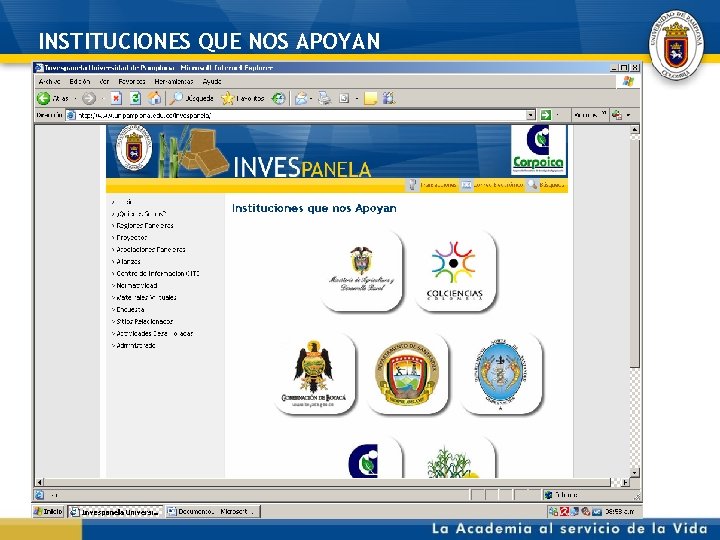Click the Ministerio de Agricultura logo card
Image resolution: width=720 pixels, height=540 pixels.
tap(361, 271)
